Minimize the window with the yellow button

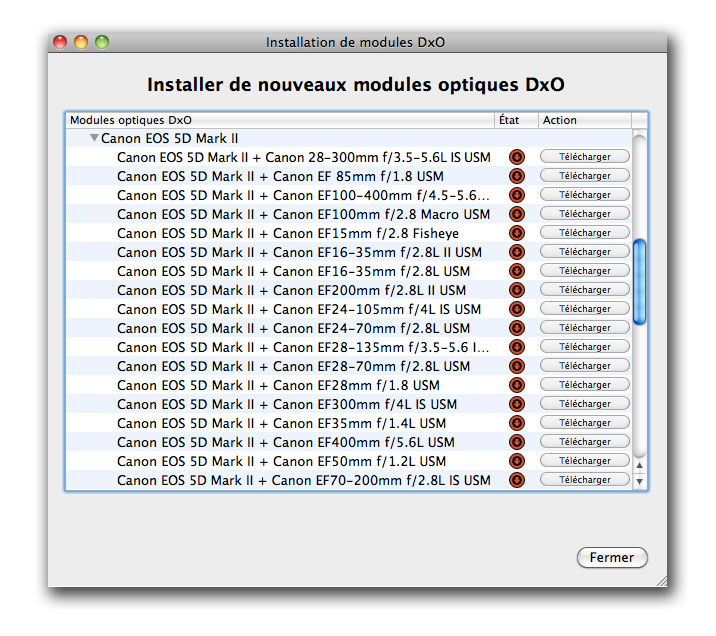(x=81, y=42)
